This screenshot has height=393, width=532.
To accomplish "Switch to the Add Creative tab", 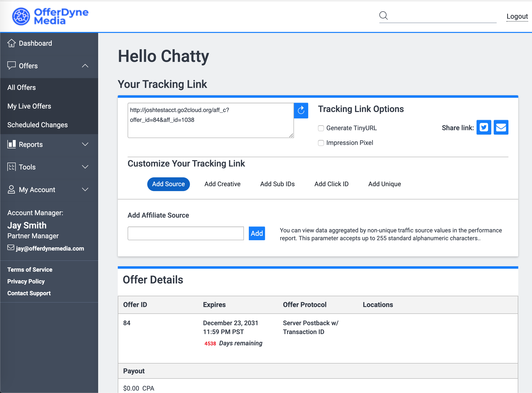I will pos(222,184).
